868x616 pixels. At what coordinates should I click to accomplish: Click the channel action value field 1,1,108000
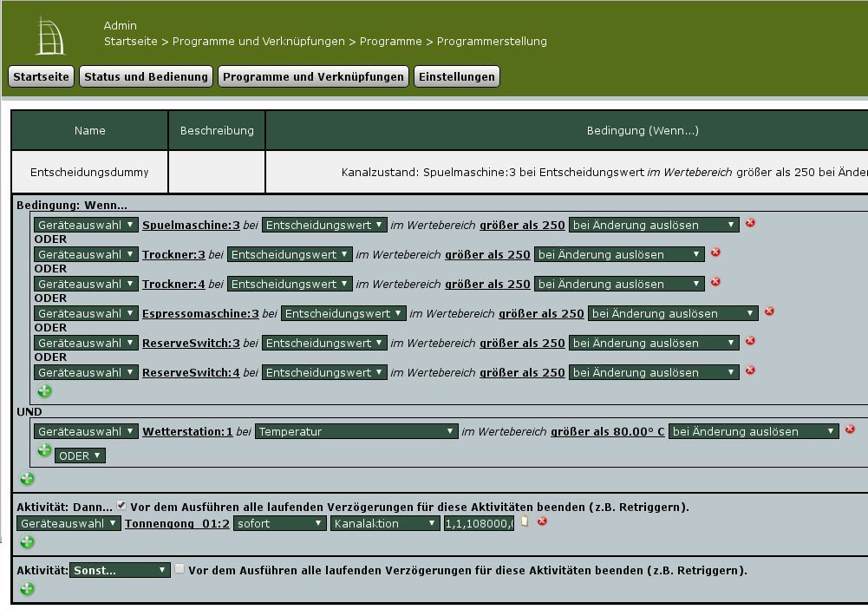[x=479, y=523]
